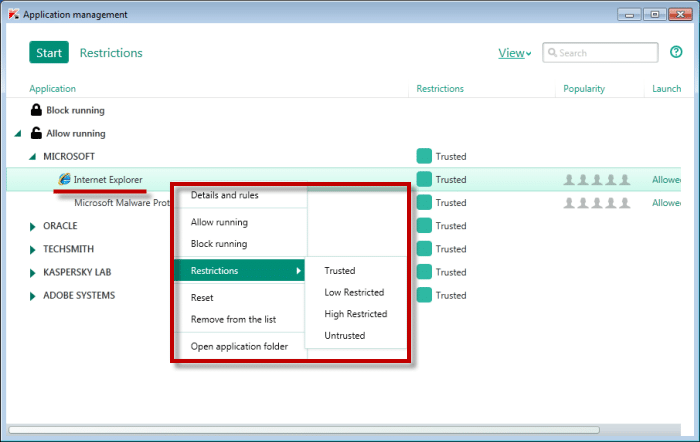Select the Internet Explorer row
The width and height of the screenshot is (700, 442).
[343, 179]
